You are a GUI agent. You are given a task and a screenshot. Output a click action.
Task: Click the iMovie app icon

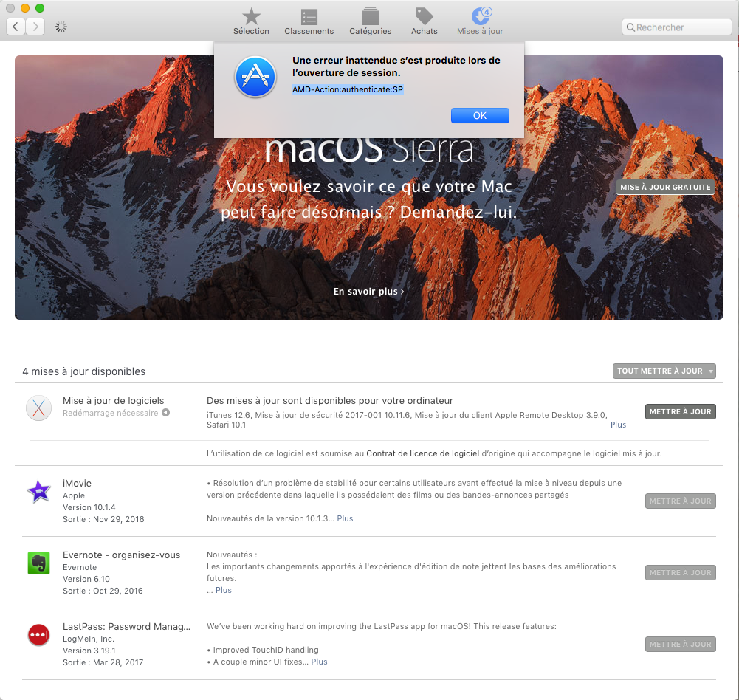pos(38,491)
